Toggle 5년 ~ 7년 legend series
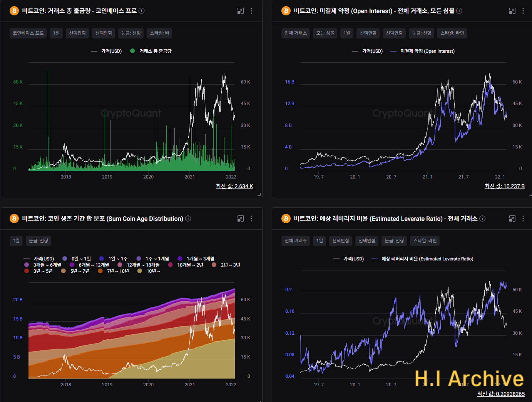Viewport: 532px width, 402px height. [75, 271]
